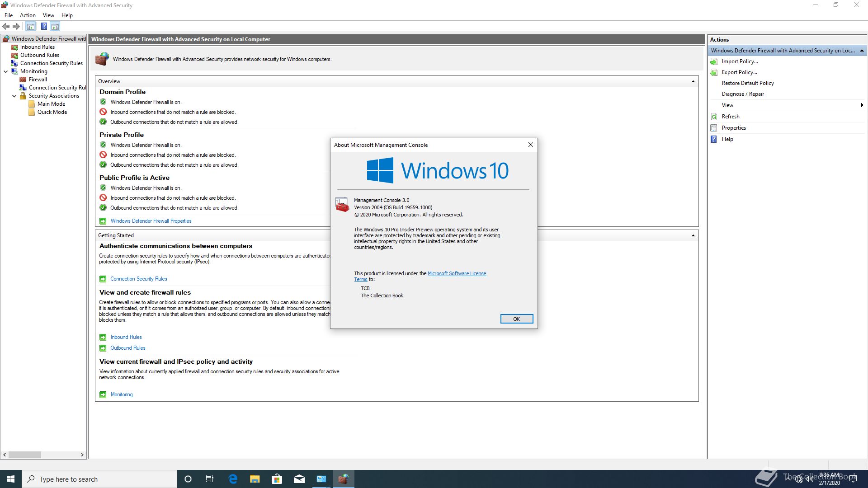Viewport: 868px width, 488px height.
Task: Open the Microsoft Software License Terms link
Action: [x=457, y=273]
